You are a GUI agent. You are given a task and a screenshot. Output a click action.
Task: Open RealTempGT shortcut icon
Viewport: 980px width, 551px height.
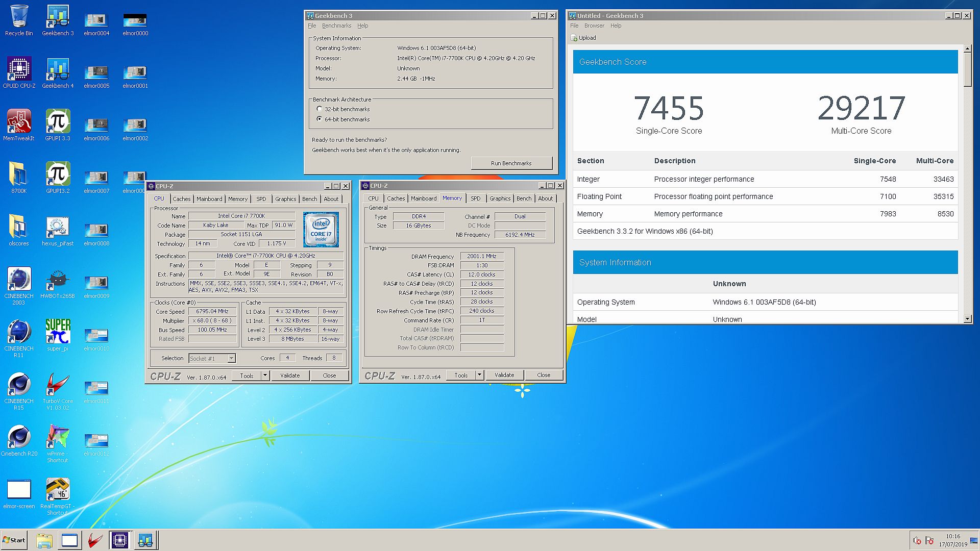(58, 496)
